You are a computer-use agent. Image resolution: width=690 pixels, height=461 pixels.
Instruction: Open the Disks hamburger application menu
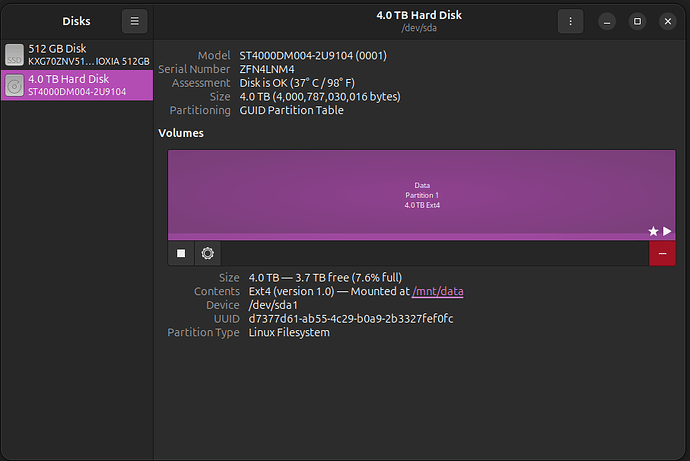[x=134, y=21]
